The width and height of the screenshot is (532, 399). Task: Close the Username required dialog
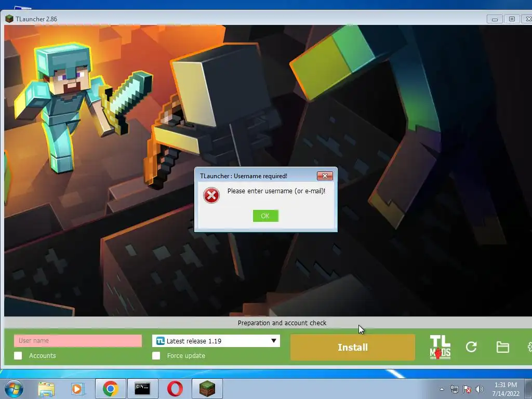point(325,176)
